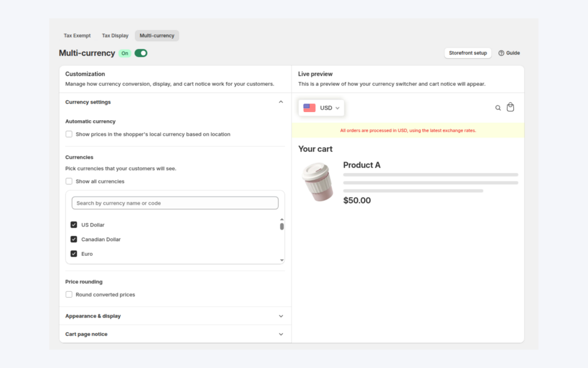Uncheck the Euro currency
The width and height of the screenshot is (588, 368).
point(74,254)
